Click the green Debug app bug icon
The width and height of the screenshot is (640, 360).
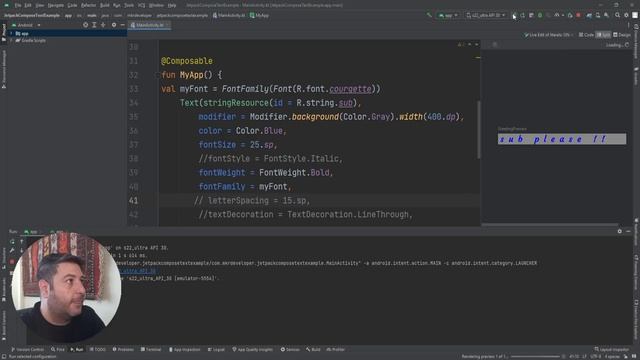point(540,15)
